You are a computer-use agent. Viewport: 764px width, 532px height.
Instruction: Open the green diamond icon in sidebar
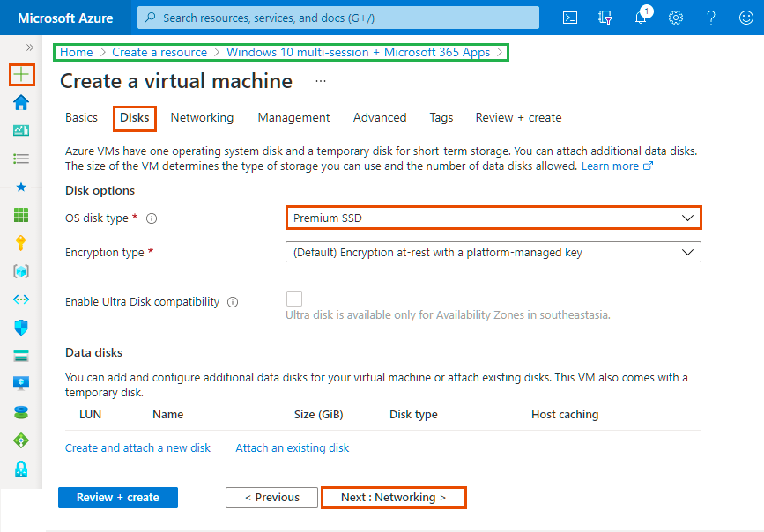[x=21, y=440]
